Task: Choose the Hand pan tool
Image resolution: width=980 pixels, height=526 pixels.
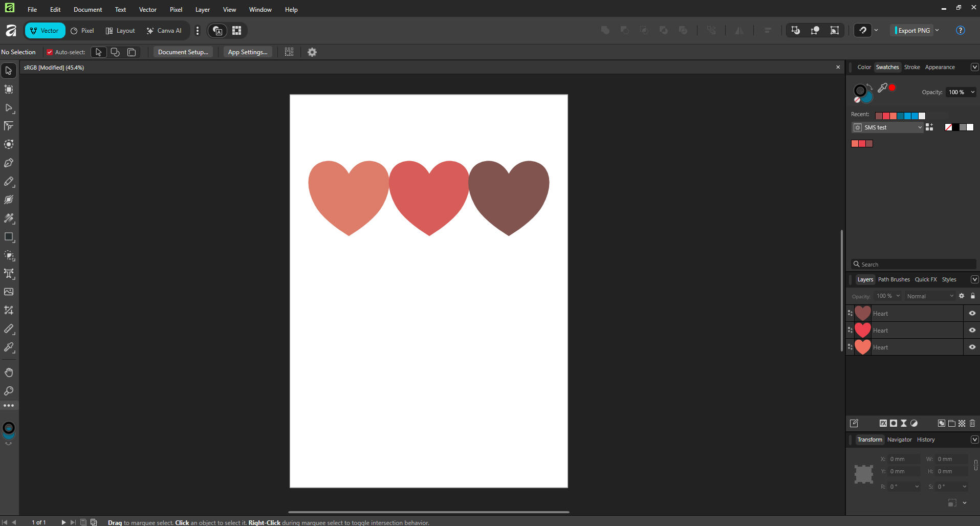Action: [9, 372]
